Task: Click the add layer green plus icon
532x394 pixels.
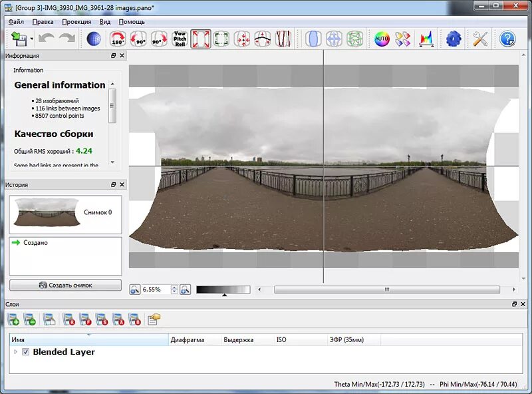Action: coord(13,319)
